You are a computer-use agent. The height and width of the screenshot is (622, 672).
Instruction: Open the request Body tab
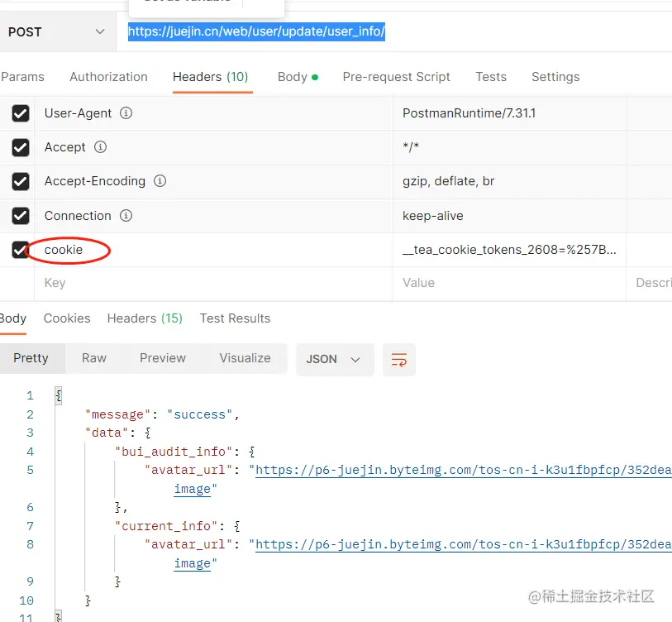click(x=298, y=77)
